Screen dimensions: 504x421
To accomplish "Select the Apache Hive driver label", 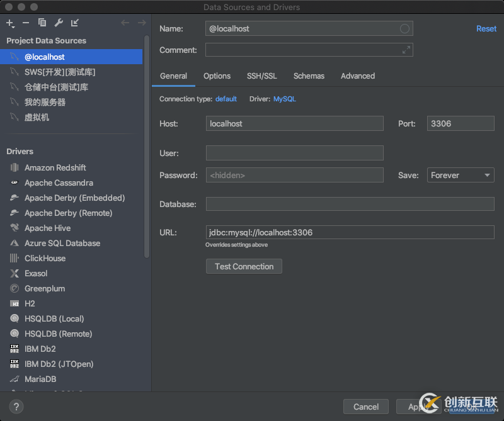I will [x=48, y=228].
